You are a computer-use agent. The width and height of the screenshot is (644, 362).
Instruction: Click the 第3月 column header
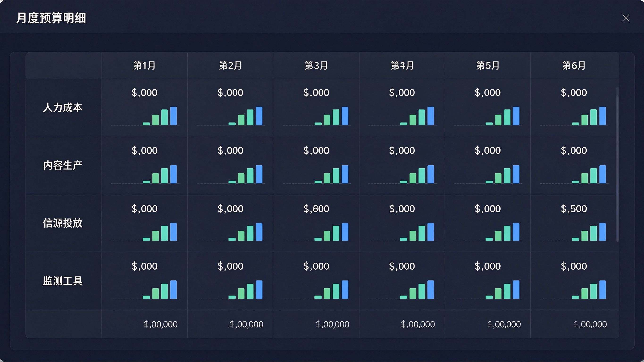(x=316, y=66)
